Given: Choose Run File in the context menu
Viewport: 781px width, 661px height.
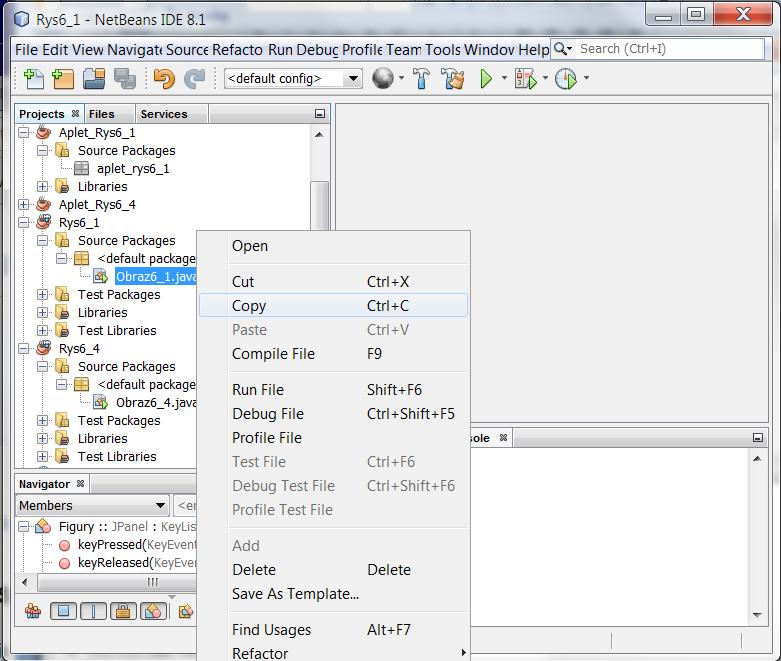Looking at the screenshot, I should pos(333,390).
